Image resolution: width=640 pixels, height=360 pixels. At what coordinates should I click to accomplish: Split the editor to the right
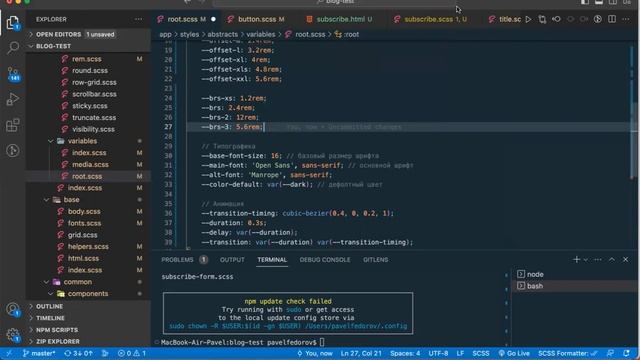612,19
